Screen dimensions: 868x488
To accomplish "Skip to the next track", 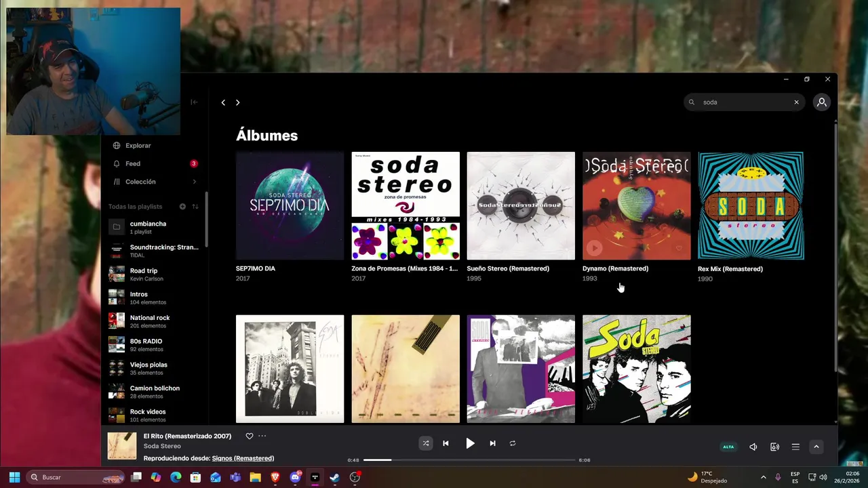I will pos(492,443).
